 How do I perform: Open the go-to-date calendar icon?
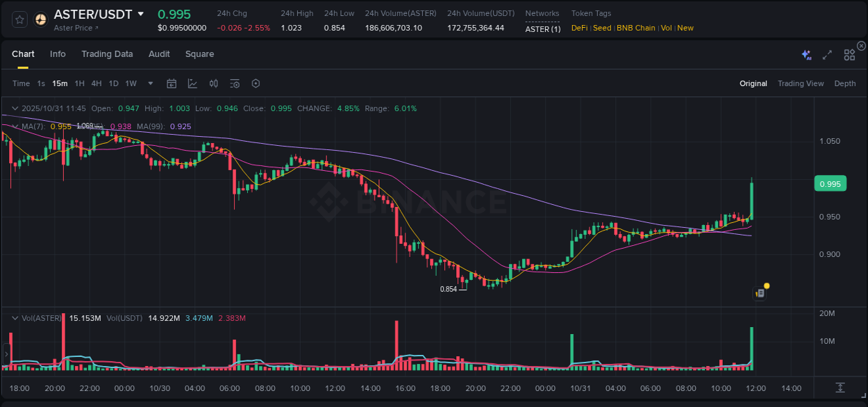click(172, 83)
